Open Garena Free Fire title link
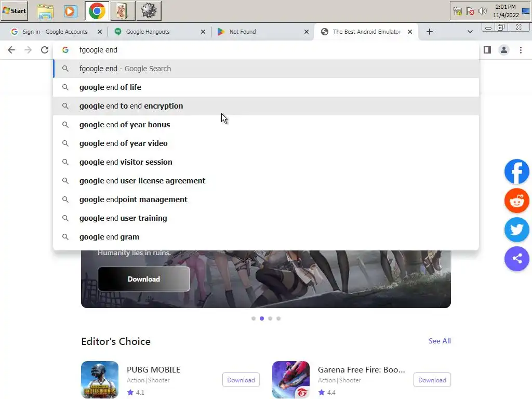This screenshot has width=532, height=399. (x=362, y=369)
